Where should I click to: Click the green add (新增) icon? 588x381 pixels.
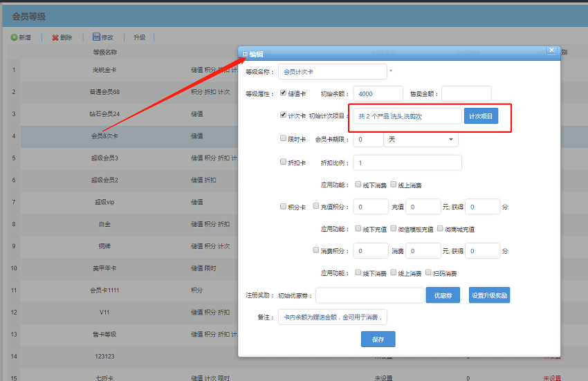pos(14,37)
